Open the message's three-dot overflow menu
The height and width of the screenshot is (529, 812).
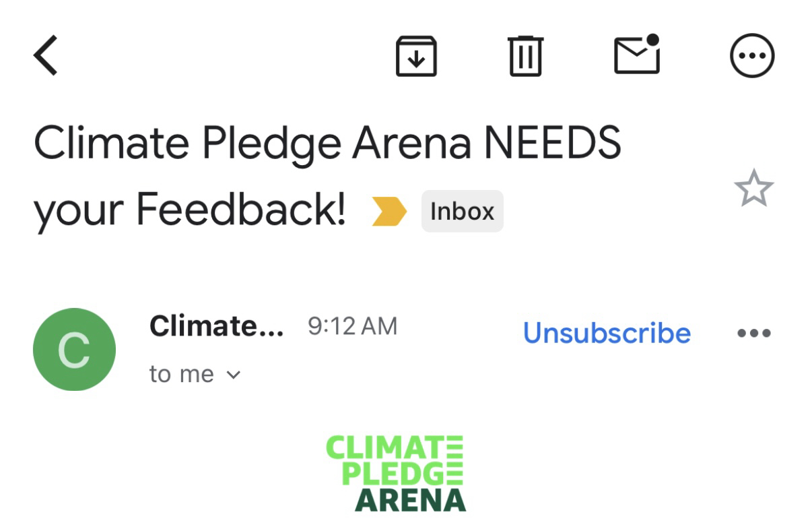tap(753, 334)
